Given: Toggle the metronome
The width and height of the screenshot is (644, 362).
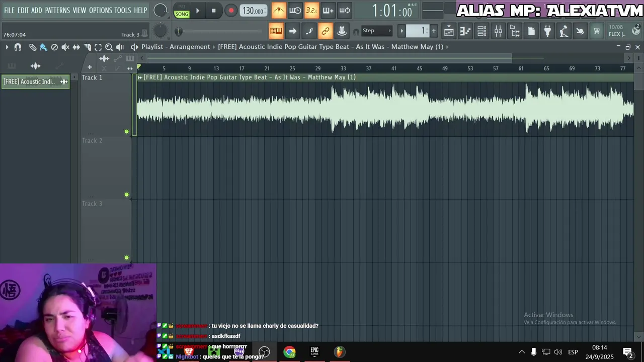Looking at the screenshot, I should tap(279, 11).
